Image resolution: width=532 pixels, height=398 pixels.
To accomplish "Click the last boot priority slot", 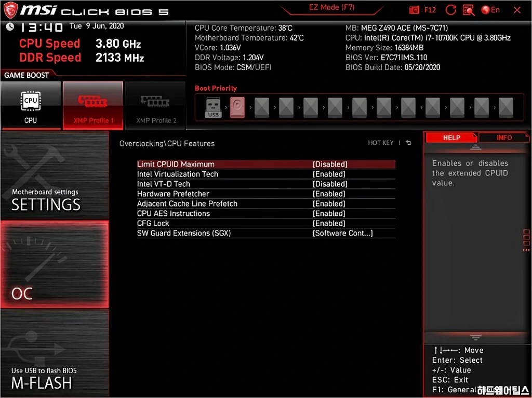I will 506,107.
